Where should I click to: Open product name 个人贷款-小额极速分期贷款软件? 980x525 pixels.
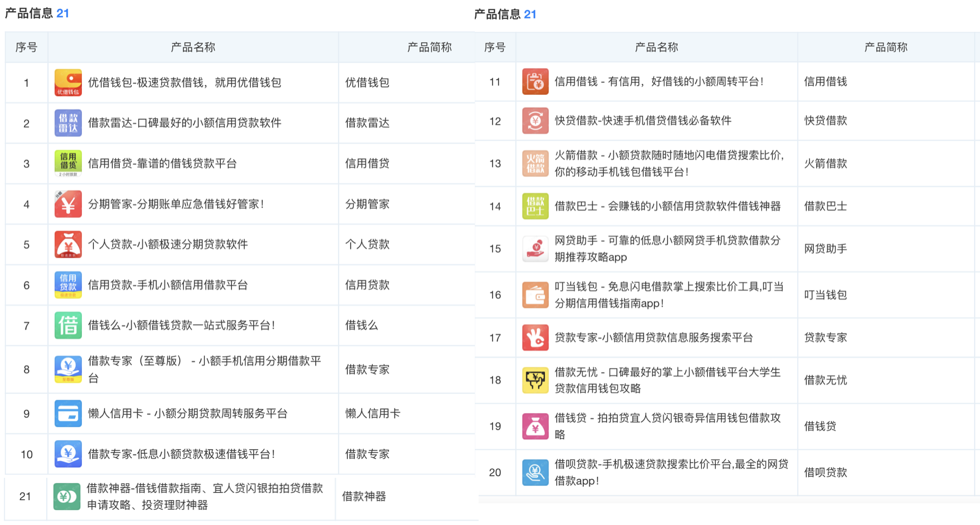coord(168,245)
